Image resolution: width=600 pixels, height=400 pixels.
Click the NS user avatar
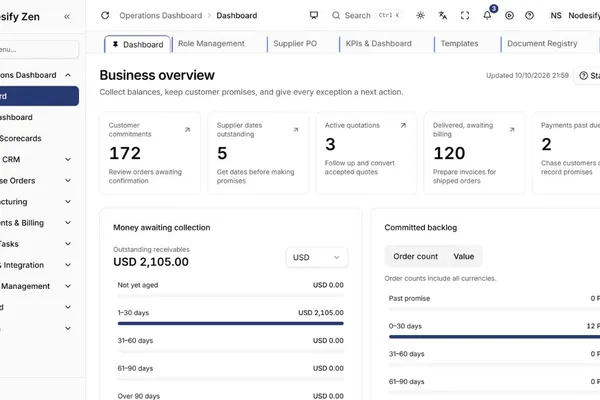[x=556, y=15]
